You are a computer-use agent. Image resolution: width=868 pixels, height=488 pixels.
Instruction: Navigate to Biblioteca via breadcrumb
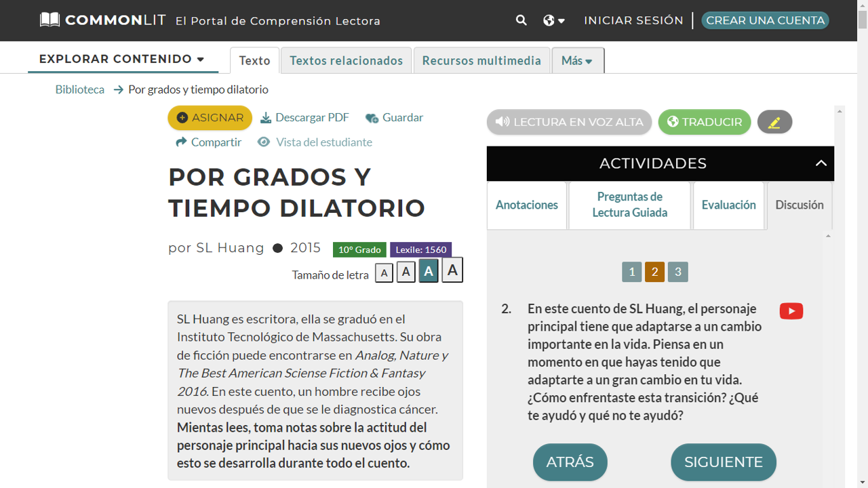[x=79, y=89]
